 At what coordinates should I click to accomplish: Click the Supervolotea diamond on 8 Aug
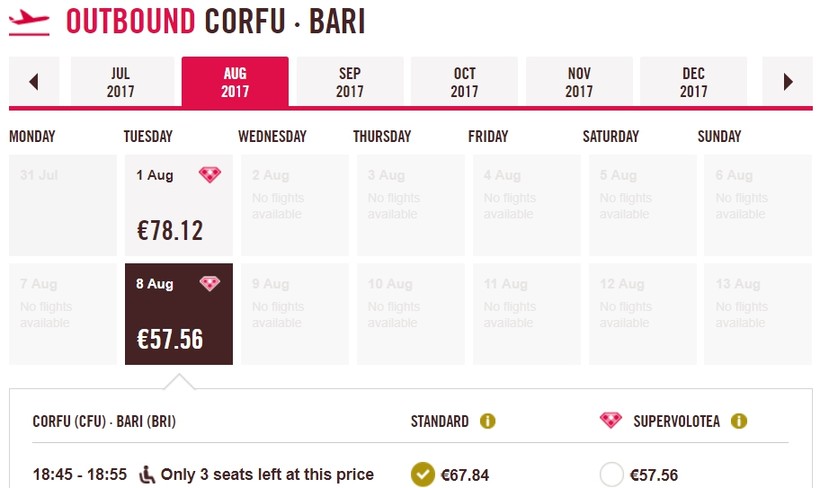coord(210,284)
